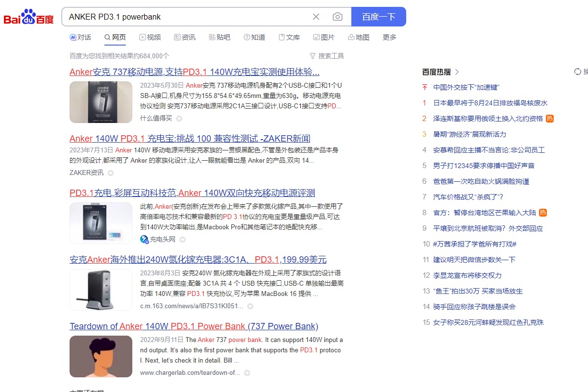Viewport: 588px width, 392px height.
Task: Open the 737 power bank box thumbnail
Action: (101, 102)
